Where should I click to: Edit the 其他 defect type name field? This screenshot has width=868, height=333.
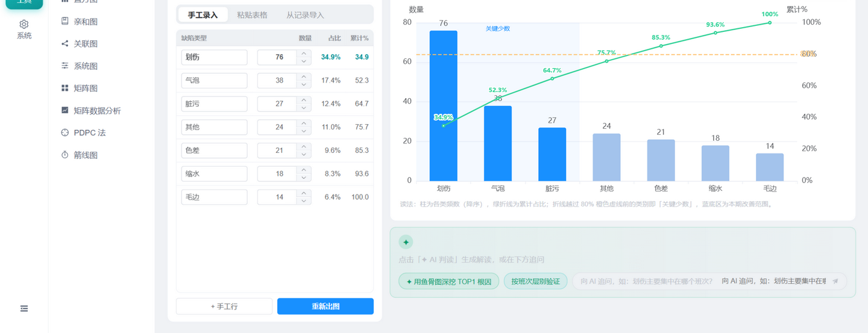214,127
